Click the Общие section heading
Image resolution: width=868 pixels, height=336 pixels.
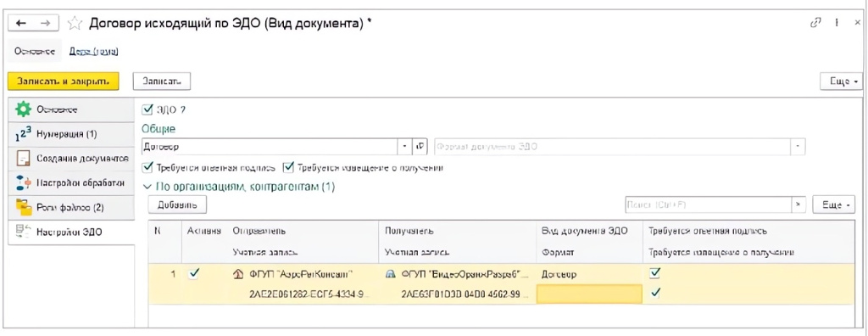click(x=159, y=129)
